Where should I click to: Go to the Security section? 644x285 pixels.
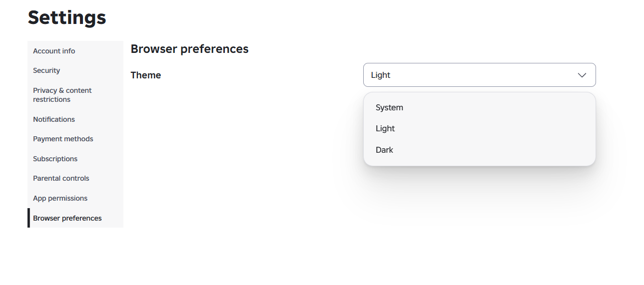coord(75,70)
